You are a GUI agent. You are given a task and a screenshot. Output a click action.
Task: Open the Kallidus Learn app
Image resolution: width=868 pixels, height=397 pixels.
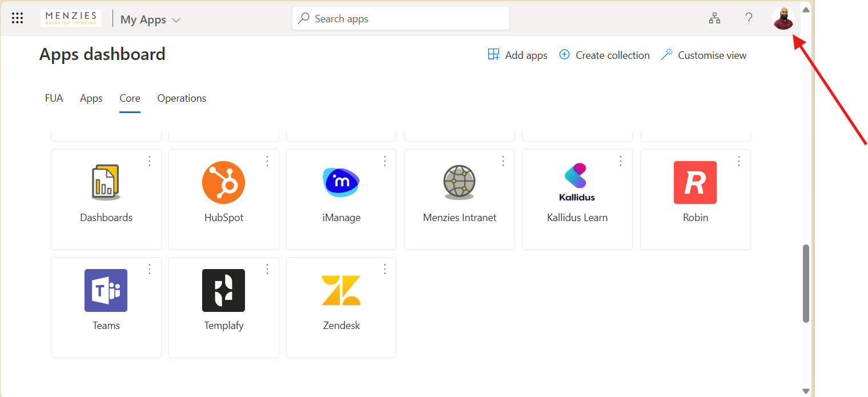(577, 183)
